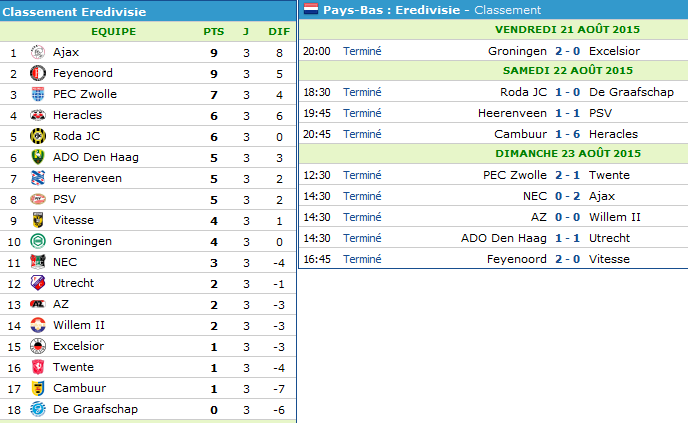The height and width of the screenshot is (423, 690).
Task: Click the Groningen club crest icon
Action: (x=38, y=241)
